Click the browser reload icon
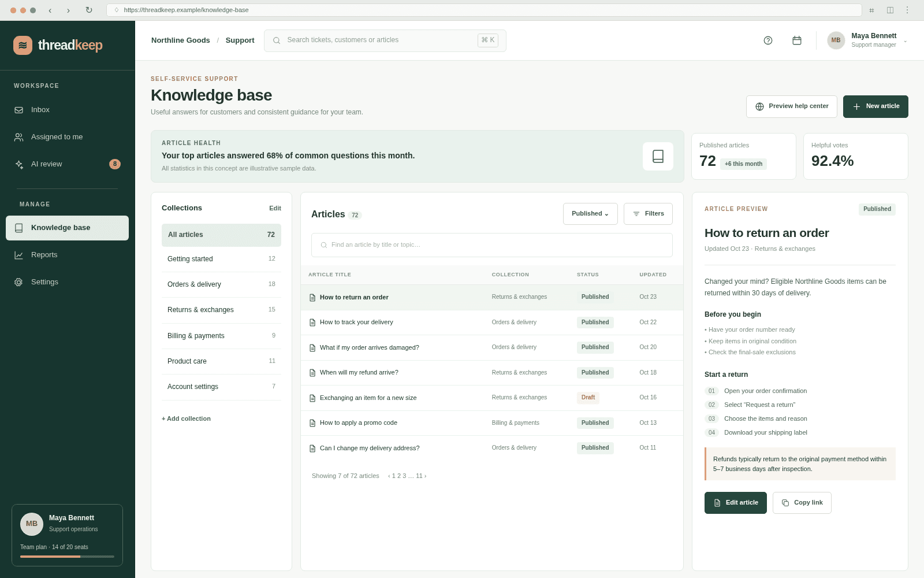The image size is (924, 578). tap(89, 10)
